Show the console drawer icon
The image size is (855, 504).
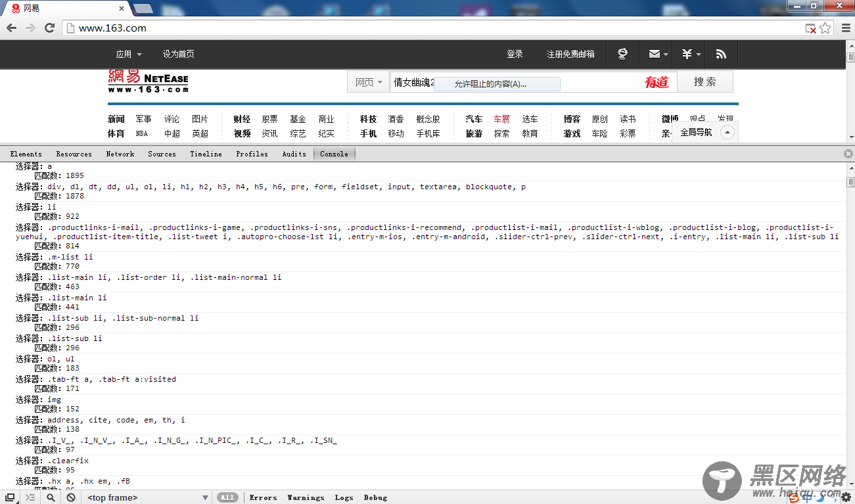tap(30, 497)
